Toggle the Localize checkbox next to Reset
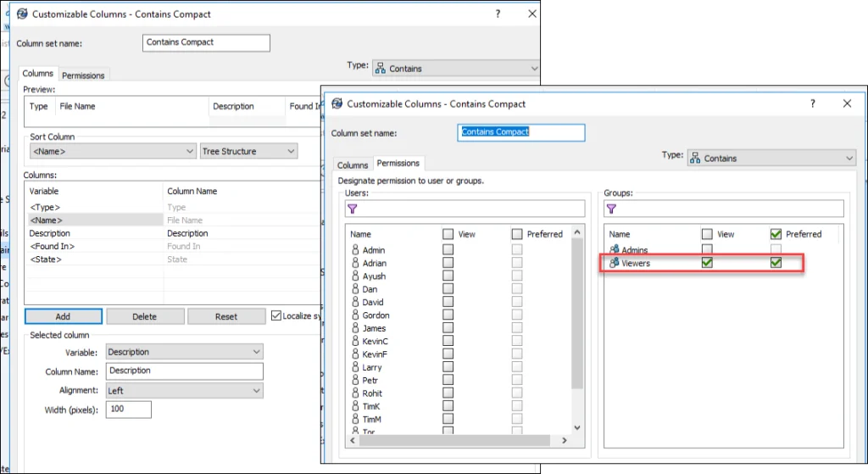 tap(276, 316)
